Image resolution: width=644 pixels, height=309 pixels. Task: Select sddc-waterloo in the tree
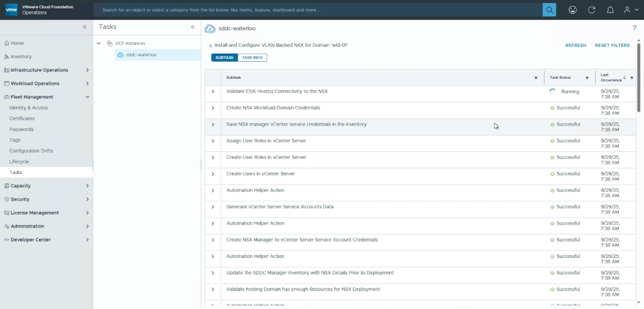141,55
